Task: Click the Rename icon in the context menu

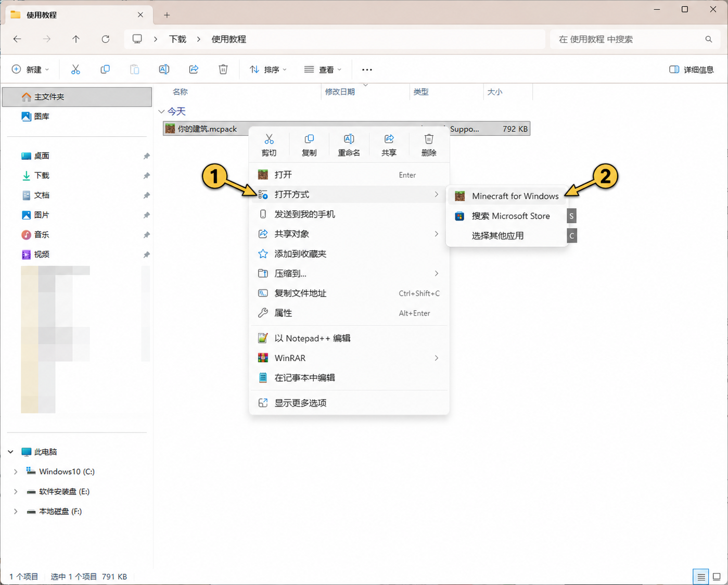Action: click(349, 139)
